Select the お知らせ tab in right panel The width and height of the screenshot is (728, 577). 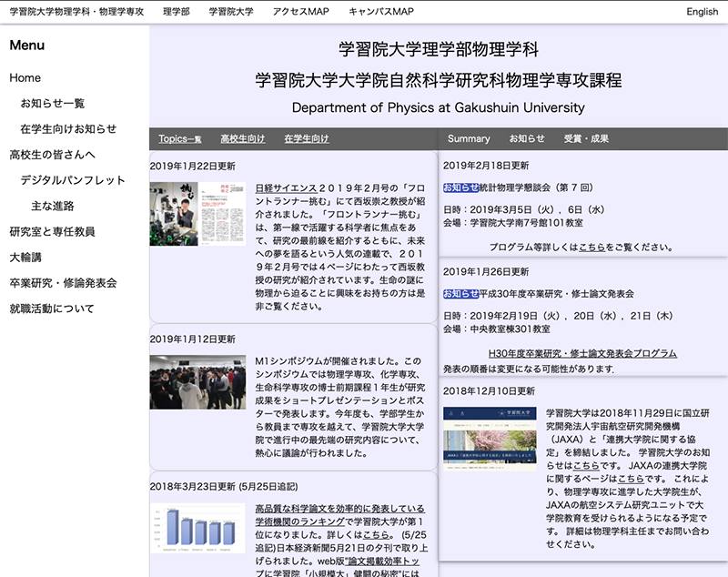pos(527,138)
